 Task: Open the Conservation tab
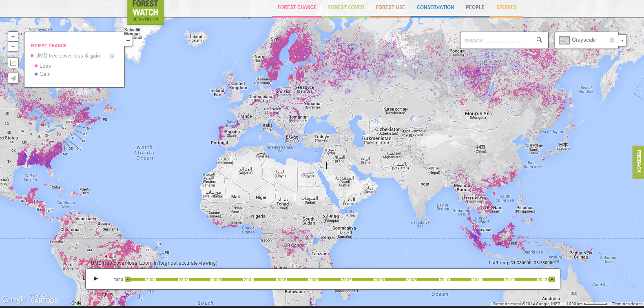pos(435,7)
